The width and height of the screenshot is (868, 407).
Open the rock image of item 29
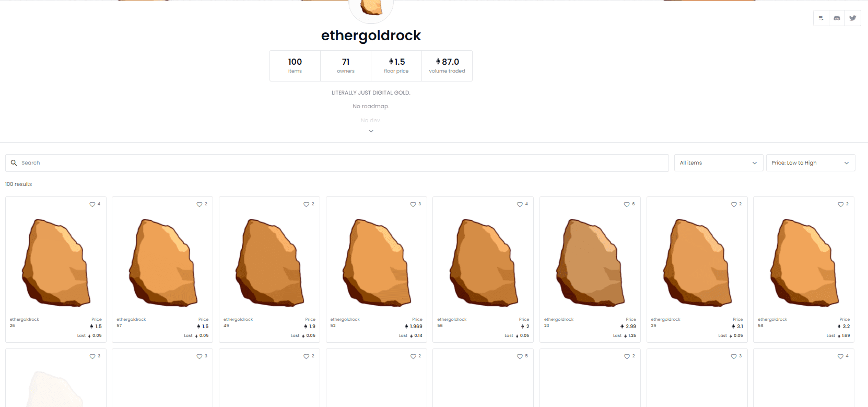pyautogui.click(x=697, y=262)
